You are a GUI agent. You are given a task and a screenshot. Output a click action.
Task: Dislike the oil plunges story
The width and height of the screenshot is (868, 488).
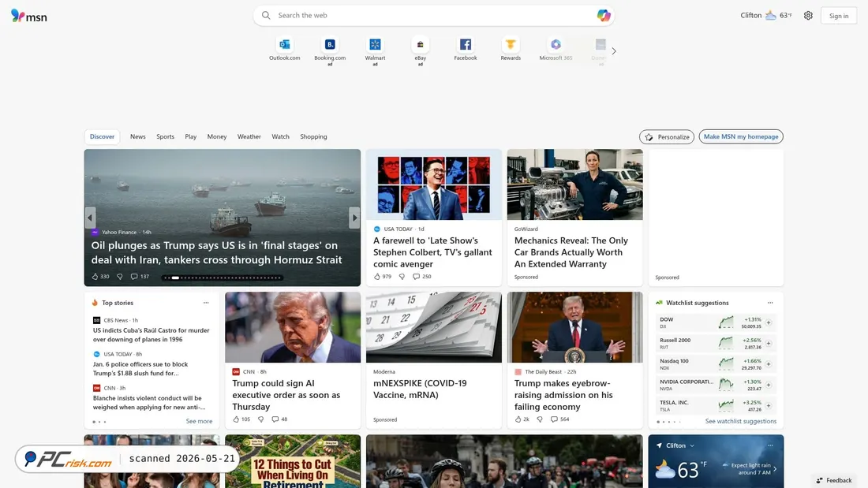tap(120, 276)
